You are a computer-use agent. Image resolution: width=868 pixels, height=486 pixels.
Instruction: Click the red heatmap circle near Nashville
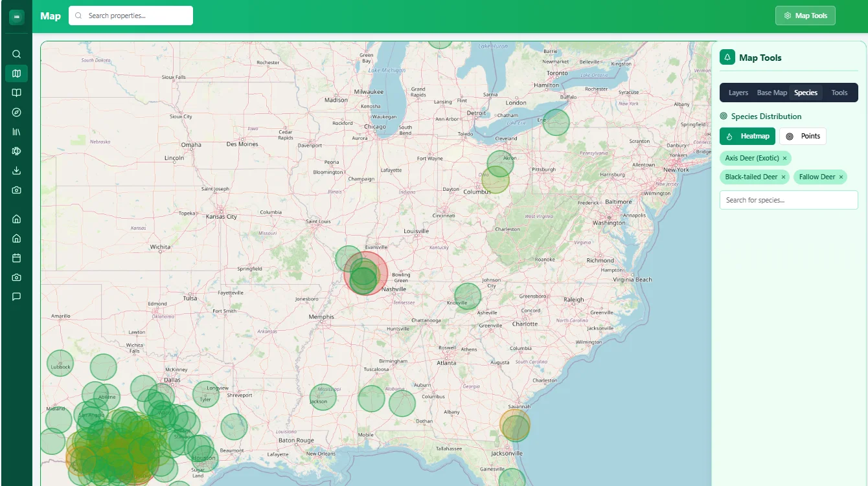pos(366,273)
